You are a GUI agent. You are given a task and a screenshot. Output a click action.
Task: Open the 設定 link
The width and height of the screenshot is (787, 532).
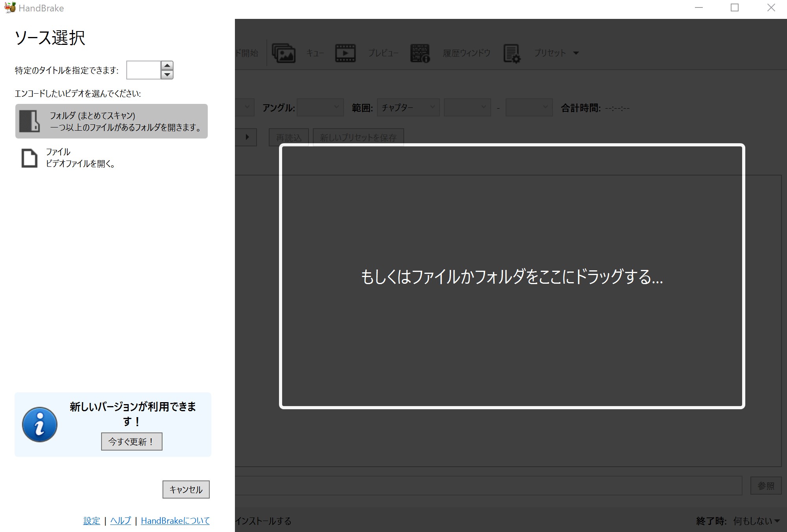point(92,521)
